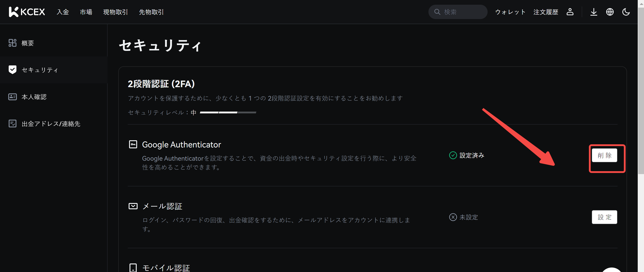Open 入金 in top navigation

(x=63, y=12)
